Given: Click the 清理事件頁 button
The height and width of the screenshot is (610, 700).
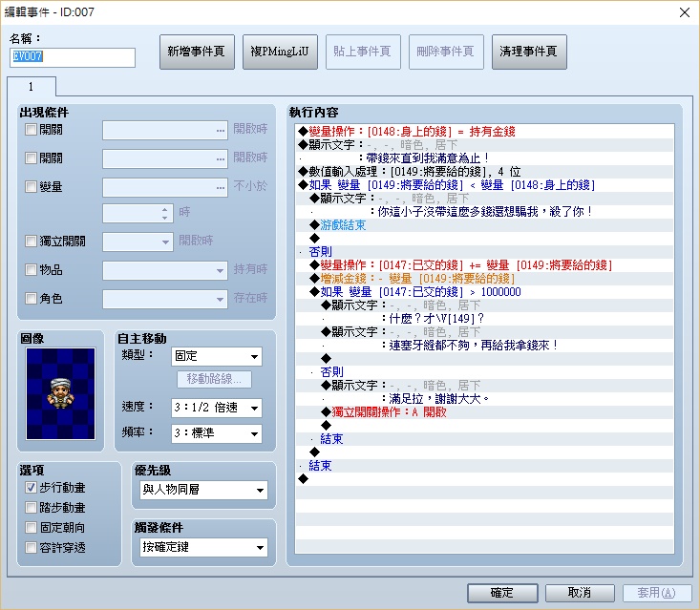Looking at the screenshot, I should pos(529,52).
